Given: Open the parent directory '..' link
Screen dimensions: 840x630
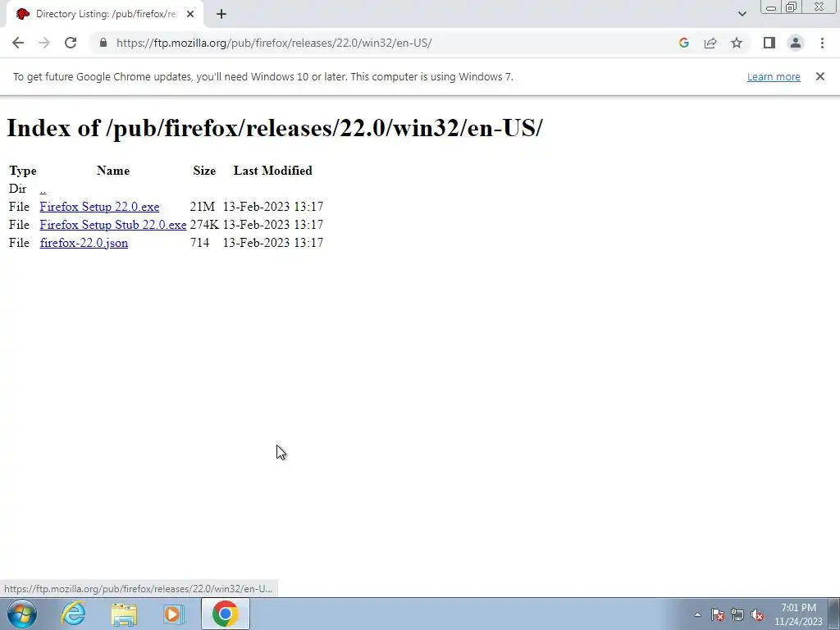Looking at the screenshot, I should 43,189.
